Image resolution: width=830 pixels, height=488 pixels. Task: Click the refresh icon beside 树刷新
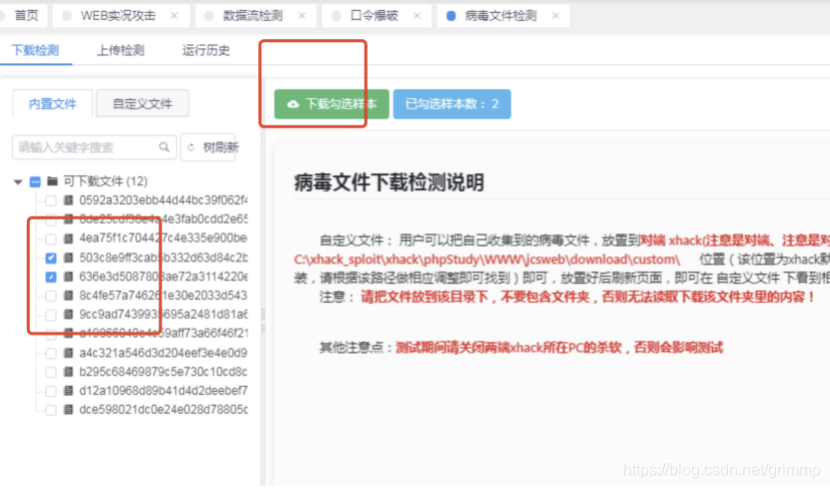point(191,147)
